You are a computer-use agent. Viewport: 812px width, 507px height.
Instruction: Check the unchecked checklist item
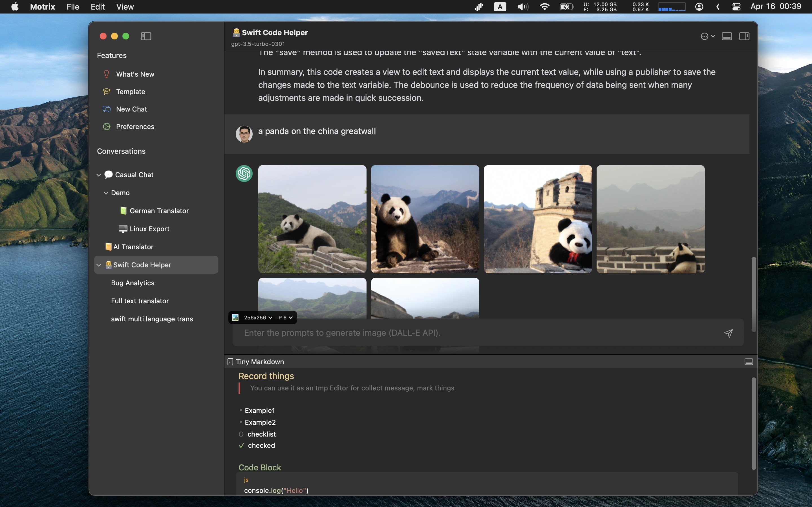[x=241, y=434]
